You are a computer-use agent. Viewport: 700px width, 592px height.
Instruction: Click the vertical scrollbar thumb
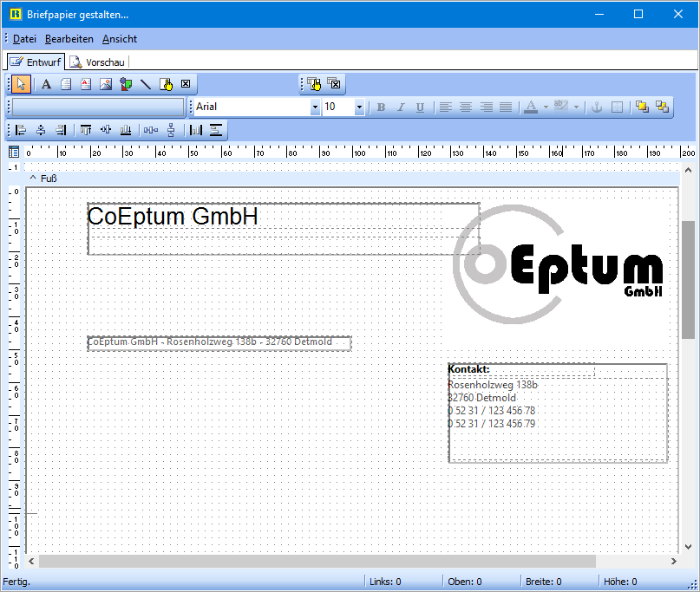pos(688,280)
